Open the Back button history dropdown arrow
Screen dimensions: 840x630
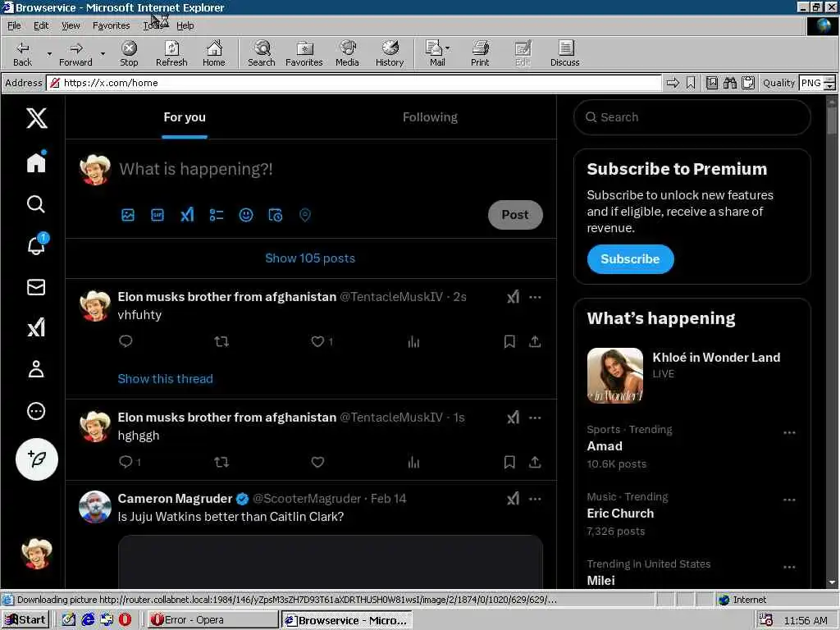(49, 53)
